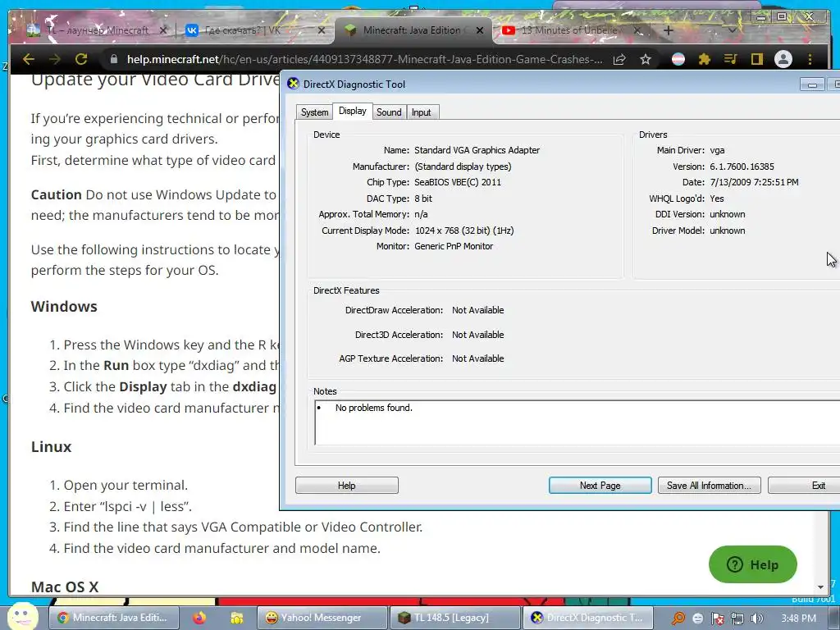Viewport: 840px width, 630px height.
Task: Click the grey round tray icon
Action: pos(698,619)
